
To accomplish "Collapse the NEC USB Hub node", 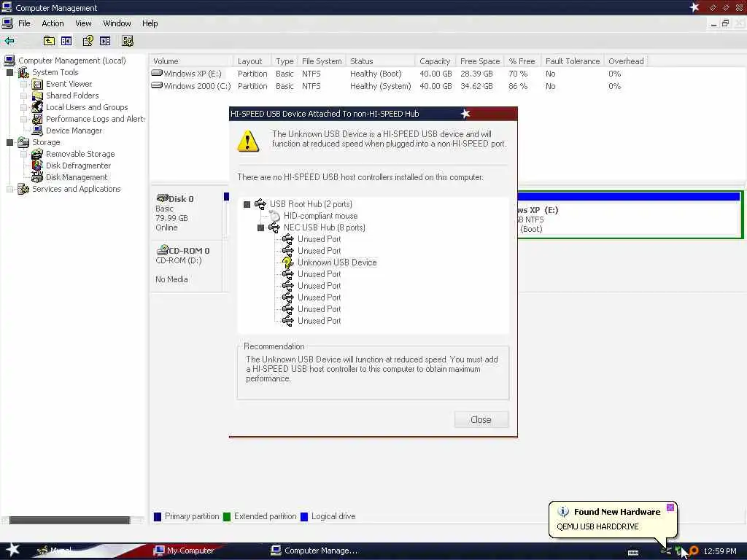I will (x=260, y=227).
